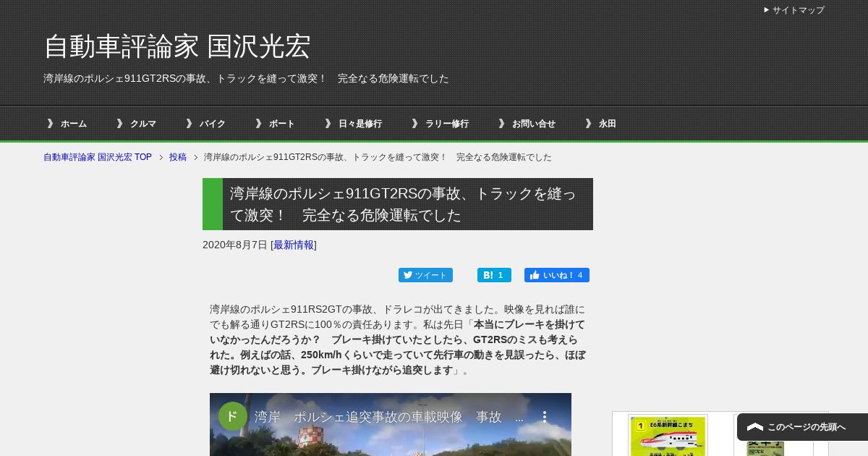Click the 投稿 breadcrumb link

178,157
